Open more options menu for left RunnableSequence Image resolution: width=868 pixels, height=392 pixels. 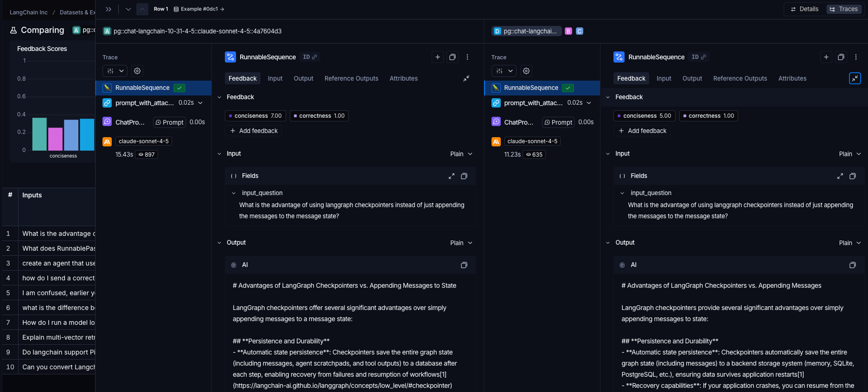(x=467, y=57)
